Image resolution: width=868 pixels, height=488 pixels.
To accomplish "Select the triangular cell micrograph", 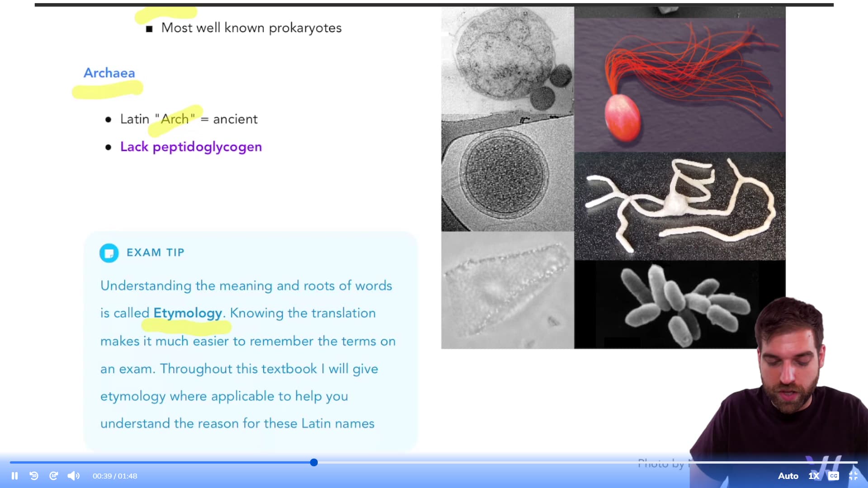I will coord(508,290).
